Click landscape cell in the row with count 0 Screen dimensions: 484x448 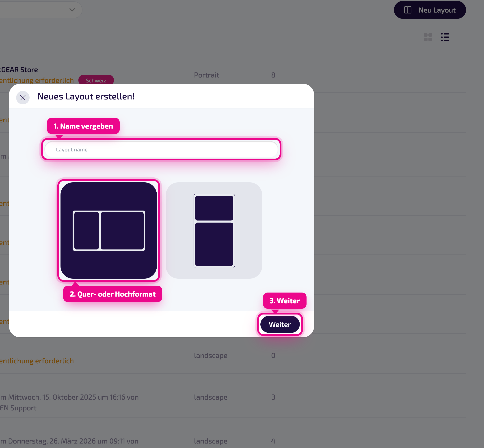coord(211,356)
